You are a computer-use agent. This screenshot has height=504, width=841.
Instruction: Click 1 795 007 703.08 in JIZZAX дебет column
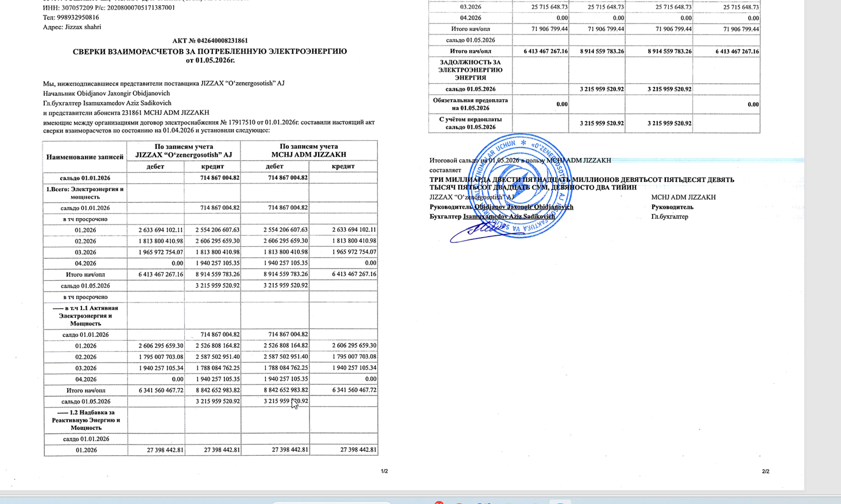coord(161,357)
